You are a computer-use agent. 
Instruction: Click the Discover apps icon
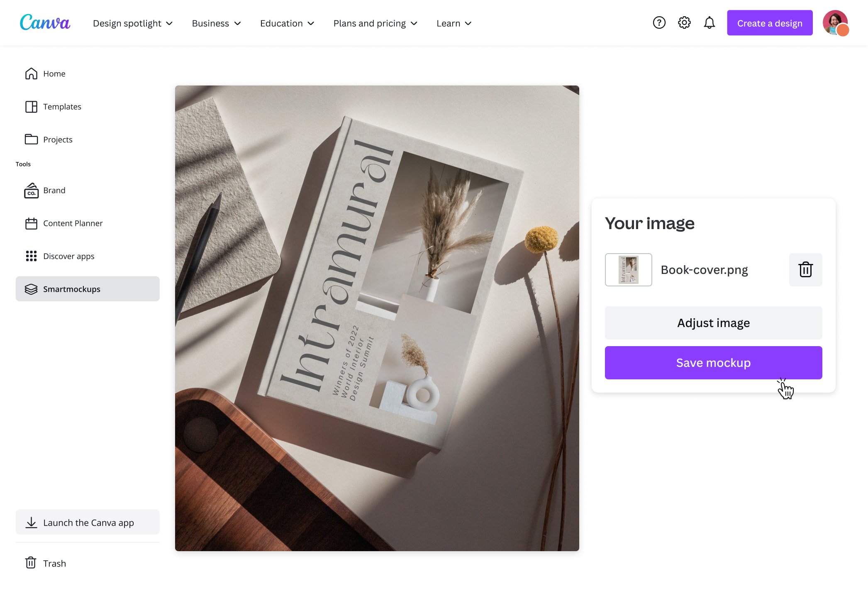pyautogui.click(x=30, y=256)
